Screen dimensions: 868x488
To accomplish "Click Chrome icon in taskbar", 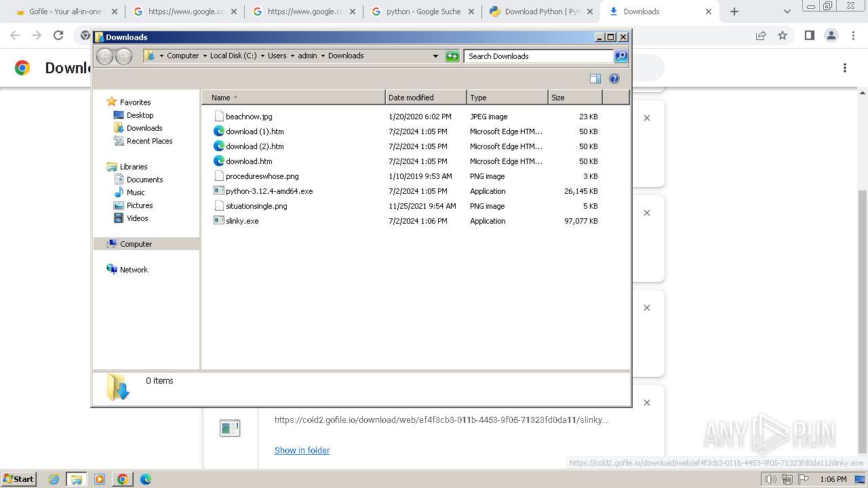I will pos(123,479).
